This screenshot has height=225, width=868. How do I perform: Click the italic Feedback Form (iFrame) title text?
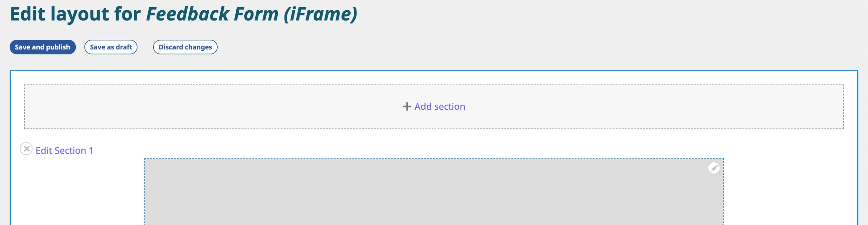pos(251,14)
